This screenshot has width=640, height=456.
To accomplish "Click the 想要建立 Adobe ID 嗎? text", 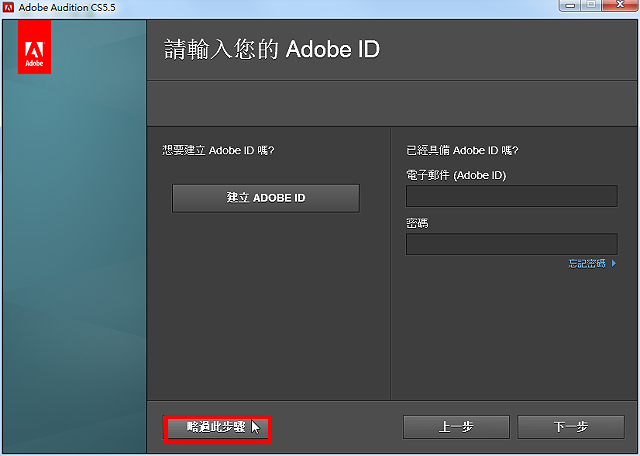I will [x=218, y=150].
